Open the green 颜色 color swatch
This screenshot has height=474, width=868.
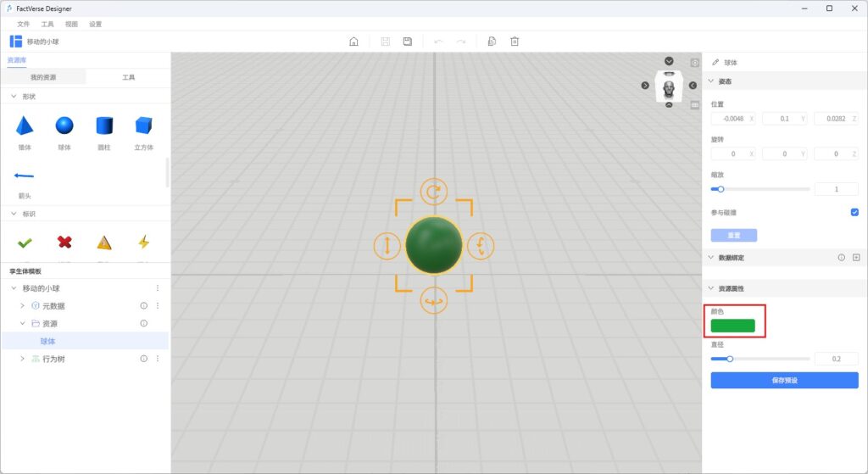click(x=732, y=326)
